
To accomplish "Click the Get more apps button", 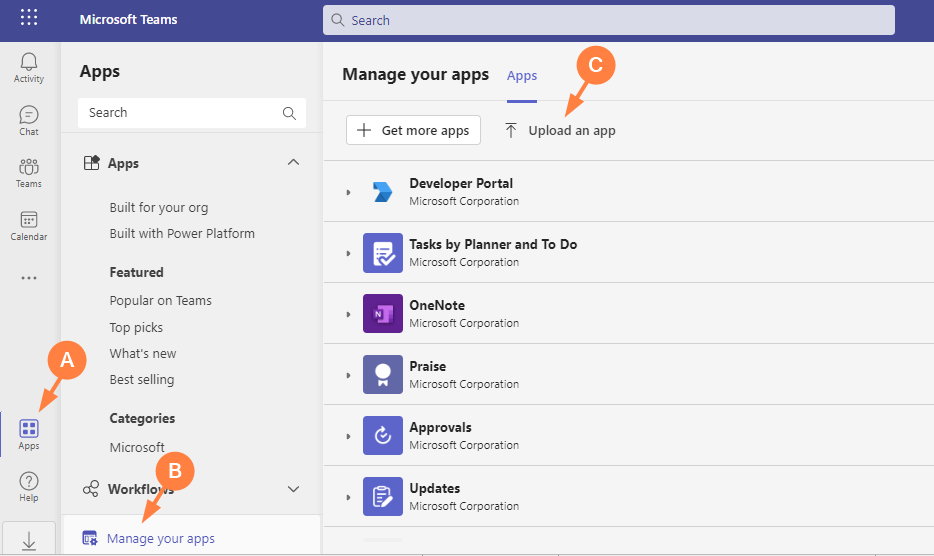I will 414,130.
